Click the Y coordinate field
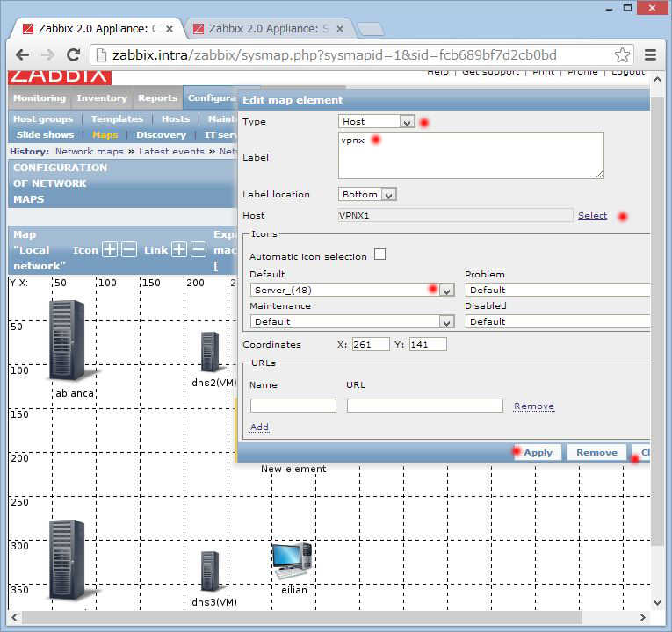Viewport: 672px width, 632px height. pyautogui.click(x=428, y=344)
